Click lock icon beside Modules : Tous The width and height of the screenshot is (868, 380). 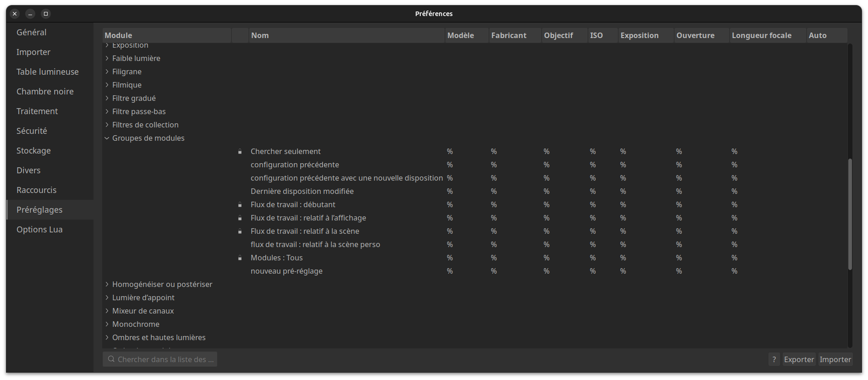[240, 258]
